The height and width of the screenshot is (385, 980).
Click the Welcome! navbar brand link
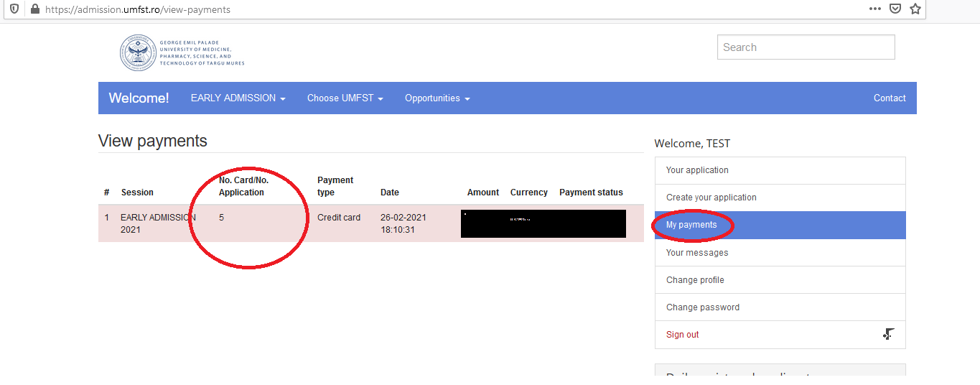139,98
